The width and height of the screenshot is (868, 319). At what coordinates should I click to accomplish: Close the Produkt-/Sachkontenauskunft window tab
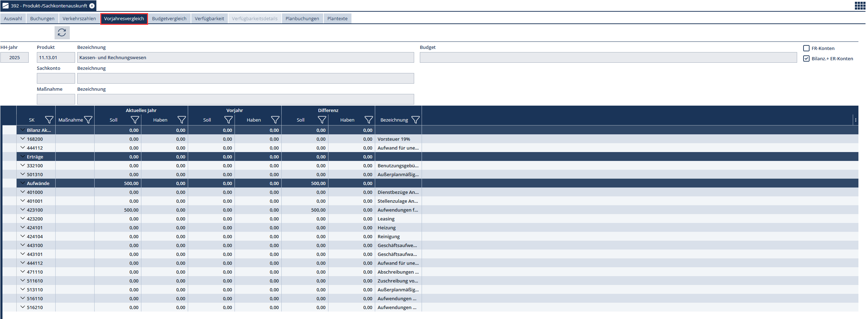coord(92,6)
